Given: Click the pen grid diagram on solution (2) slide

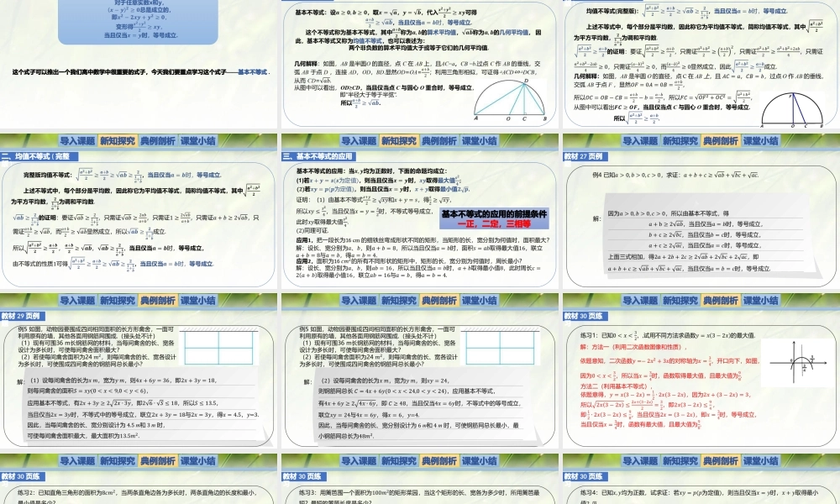Looking at the screenshot, I should point(501,347).
